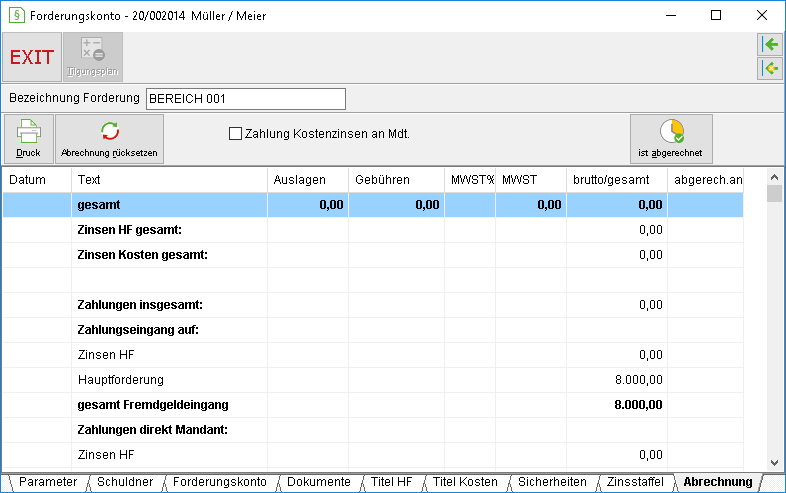Reset billing with Abrechnung rücksetzen
The width and height of the screenshot is (786, 493).
[x=109, y=139]
